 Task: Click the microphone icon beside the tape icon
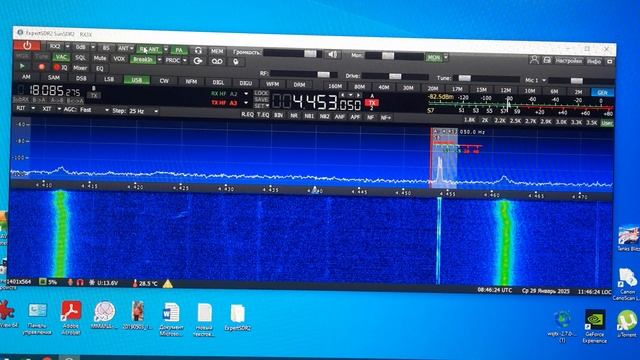236,62
